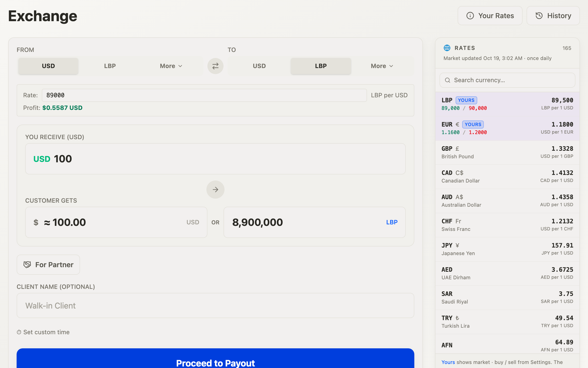588x368 pixels.
Task: Select the SAR Saudi Riyal row
Action: (x=507, y=298)
